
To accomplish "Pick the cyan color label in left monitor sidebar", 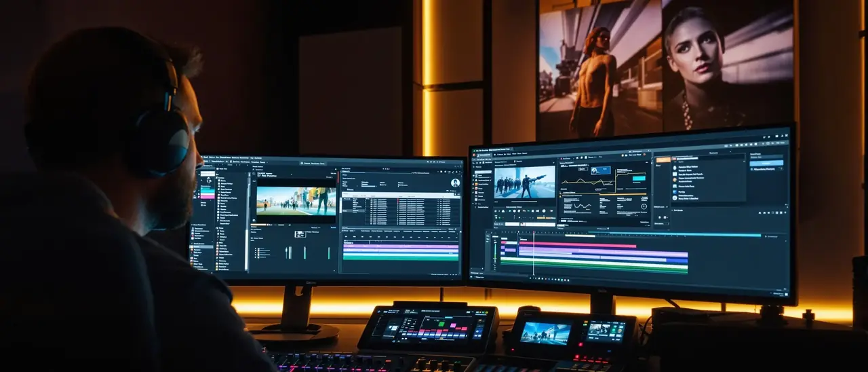I will click(208, 190).
